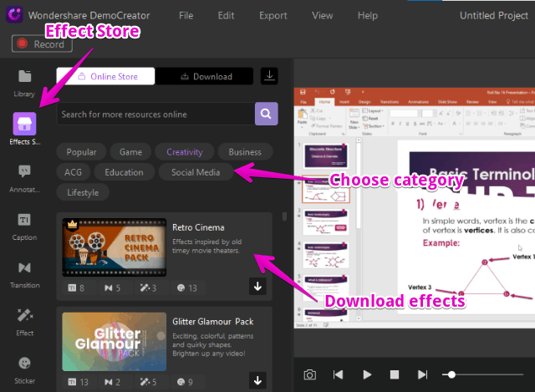Click Retro Cinema sticker count 13

tap(187, 288)
